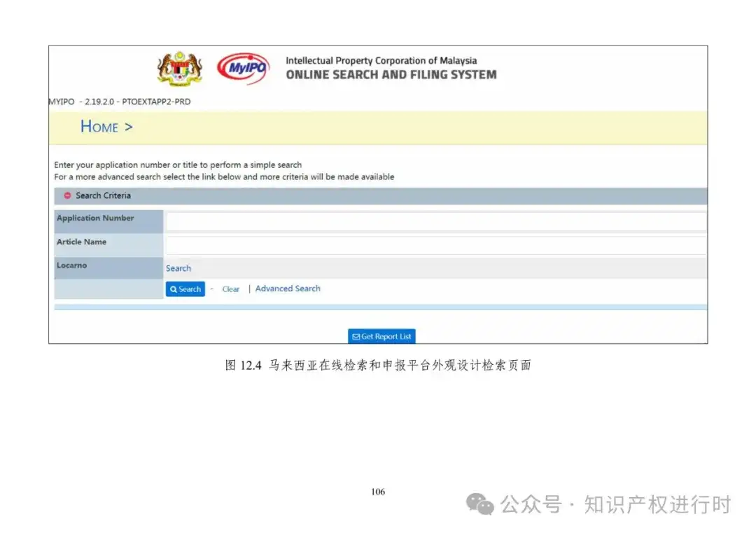Screen dimensions: 756x535
Task: Open the Advanced Search link
Action: pyautogui.click(x=288, y=289)
